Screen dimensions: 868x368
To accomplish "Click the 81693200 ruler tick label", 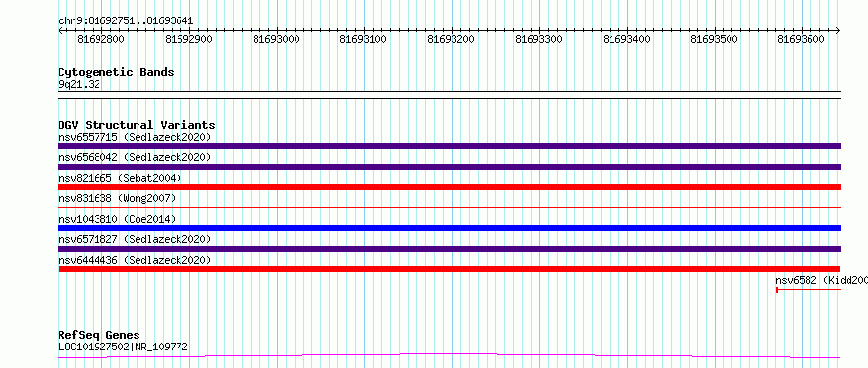I will [x=452, y=39].
